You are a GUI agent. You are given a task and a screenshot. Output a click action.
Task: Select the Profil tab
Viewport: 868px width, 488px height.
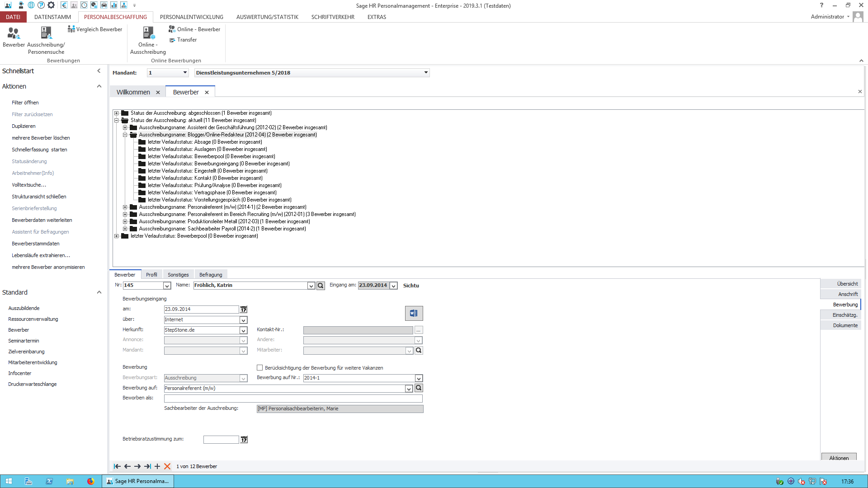tap(151, 275)
